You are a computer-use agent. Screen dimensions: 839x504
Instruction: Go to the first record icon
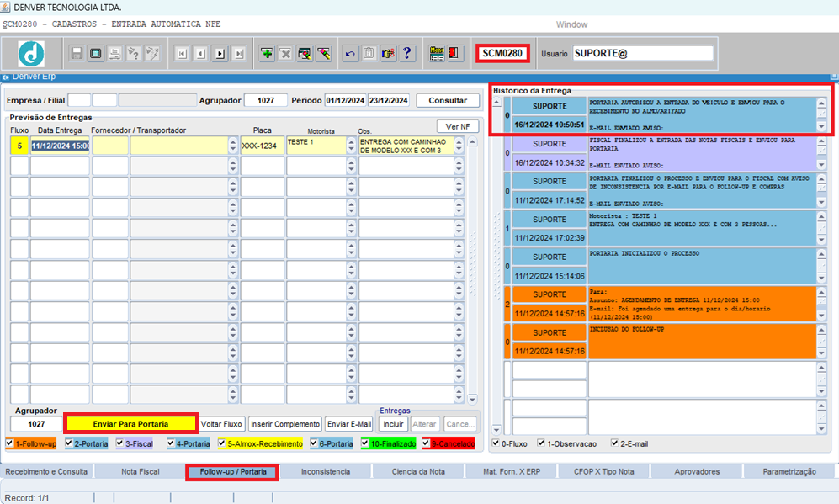click(182, 54)
